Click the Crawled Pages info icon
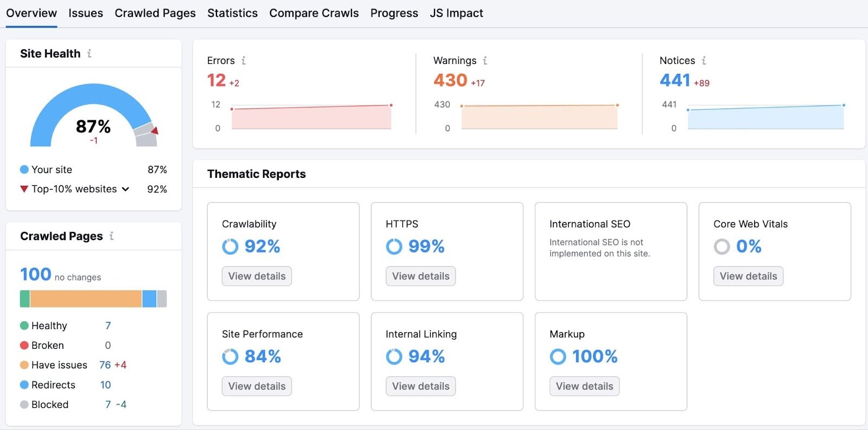 click(x=112, y=236)
